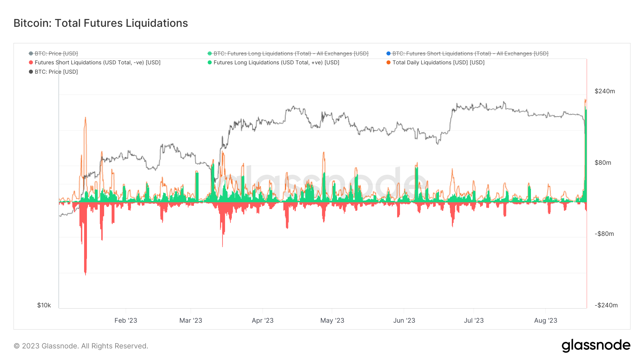Click the $240m axis label
The height and width of the screenshot is (362, 644).
(605, 91)
